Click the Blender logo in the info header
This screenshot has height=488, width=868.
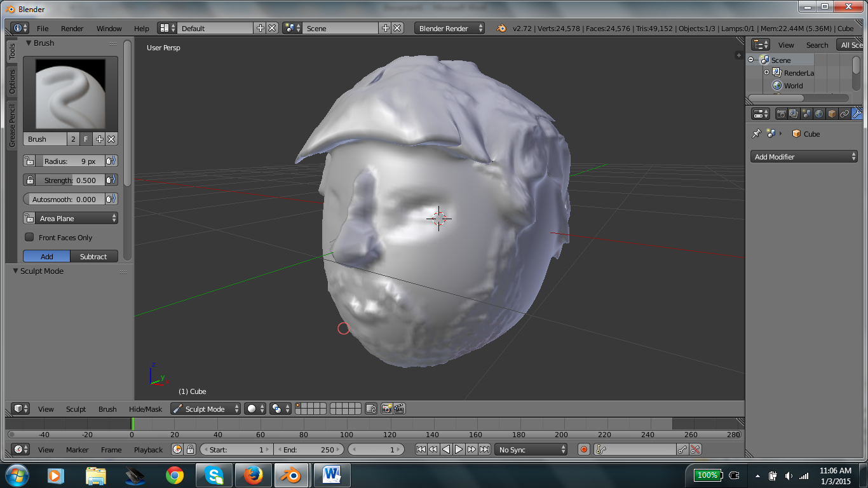(501, 29)
